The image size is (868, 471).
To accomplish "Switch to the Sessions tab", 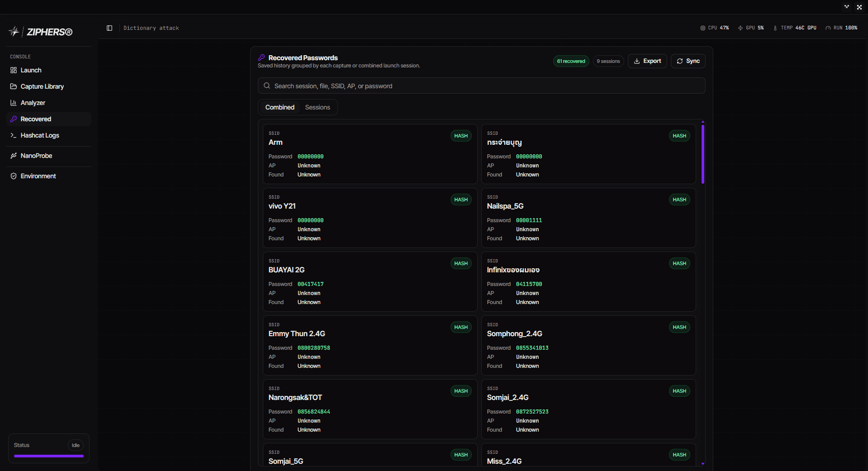I will pyautogui.click(x=318, y=107).
